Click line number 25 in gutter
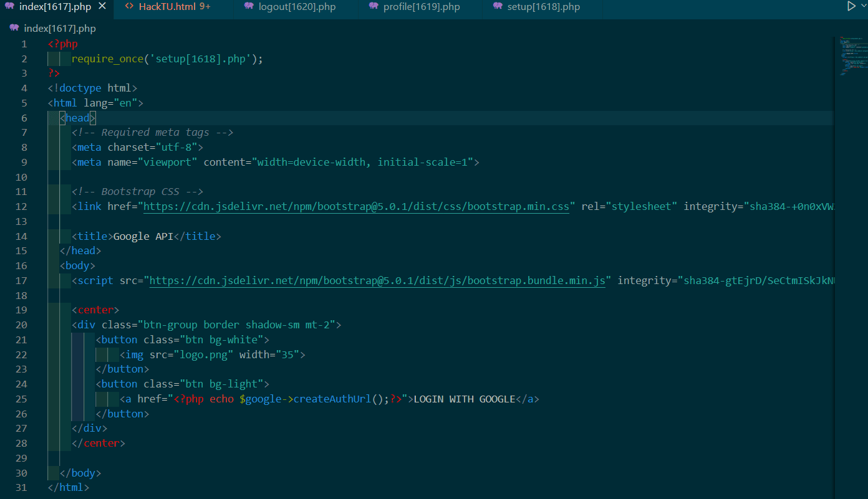This screenshot has width=868, height=499. click(x=21, y=399)
